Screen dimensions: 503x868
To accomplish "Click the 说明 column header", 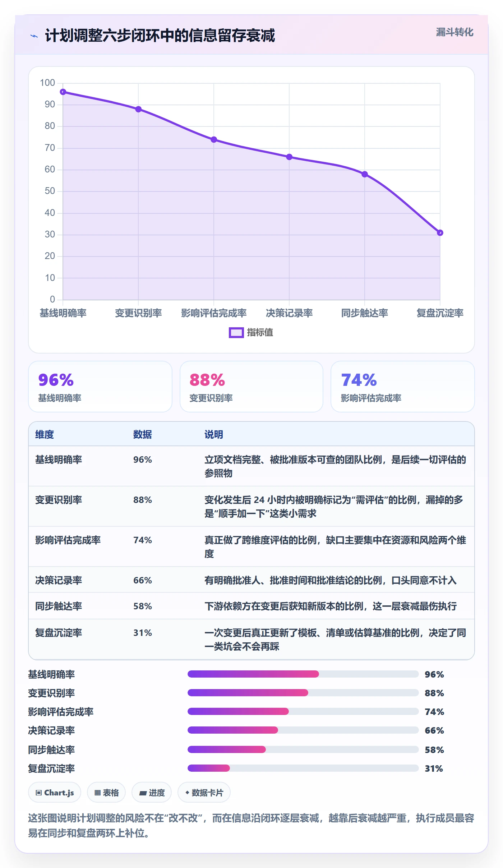I will coord(214,434).
